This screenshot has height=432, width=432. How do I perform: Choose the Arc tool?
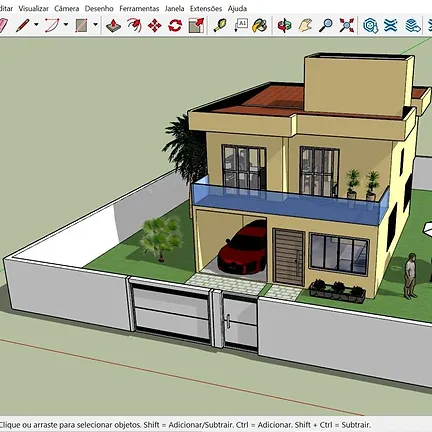pyautogui.click(x=52, y=25)
